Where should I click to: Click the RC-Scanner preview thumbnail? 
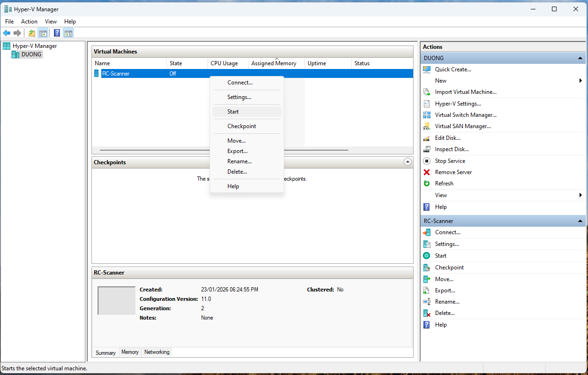[116, 301]
